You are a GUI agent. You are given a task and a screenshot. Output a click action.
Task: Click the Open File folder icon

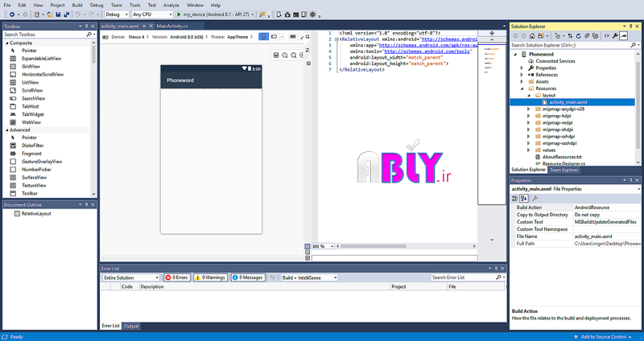point(50,14)
